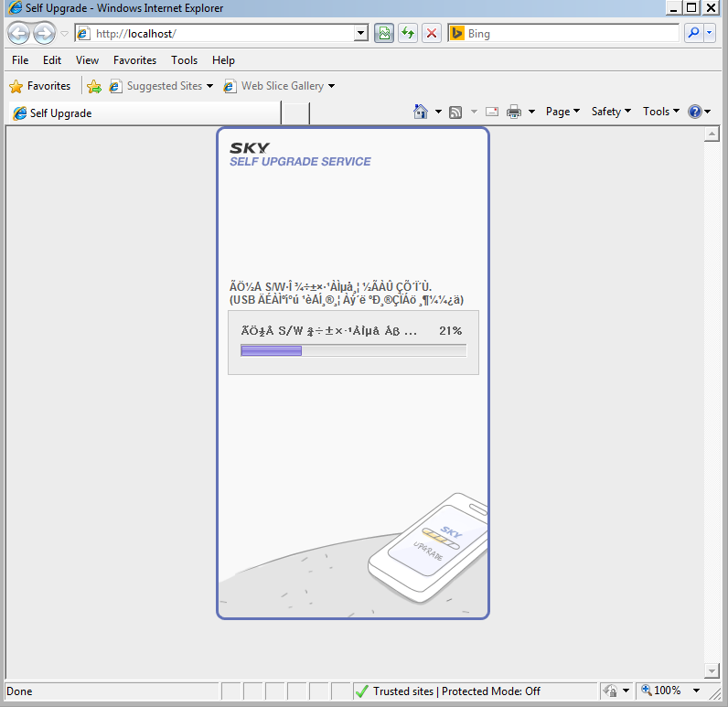Expand privacy status dropdown arrow
The width and height of the screenshot is (728, 707).
626,691
